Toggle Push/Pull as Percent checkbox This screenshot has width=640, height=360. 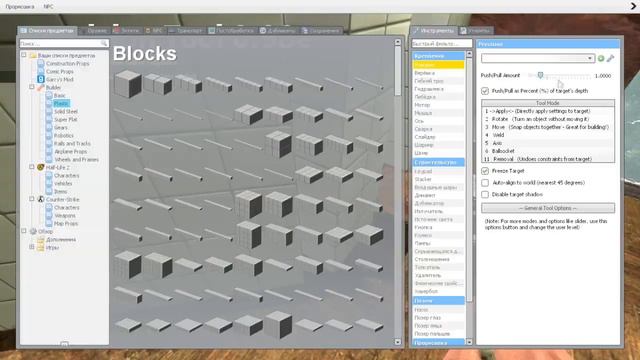485,91
